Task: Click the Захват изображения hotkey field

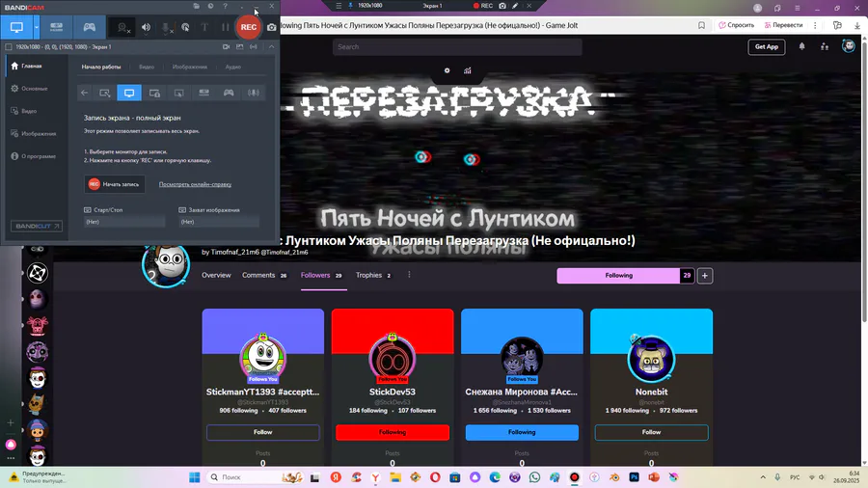Action: click(x=219, y=222)
